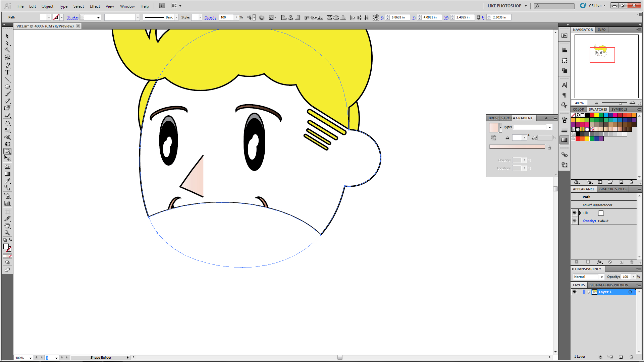Expand the Fill attribute triangle
This screenshot has height=362, width=644.
580,213
